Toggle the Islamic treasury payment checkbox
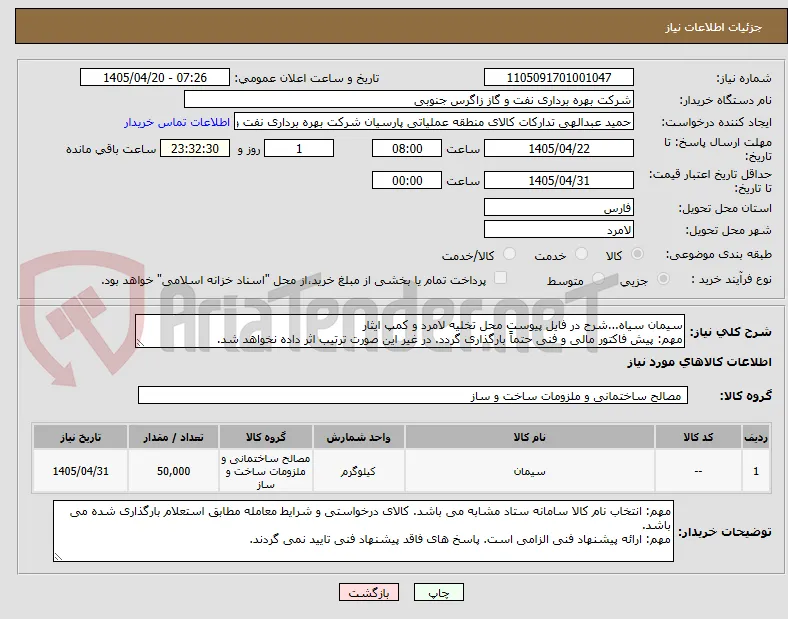The width and height of the screenshot is (788, 619). point(501,278)
